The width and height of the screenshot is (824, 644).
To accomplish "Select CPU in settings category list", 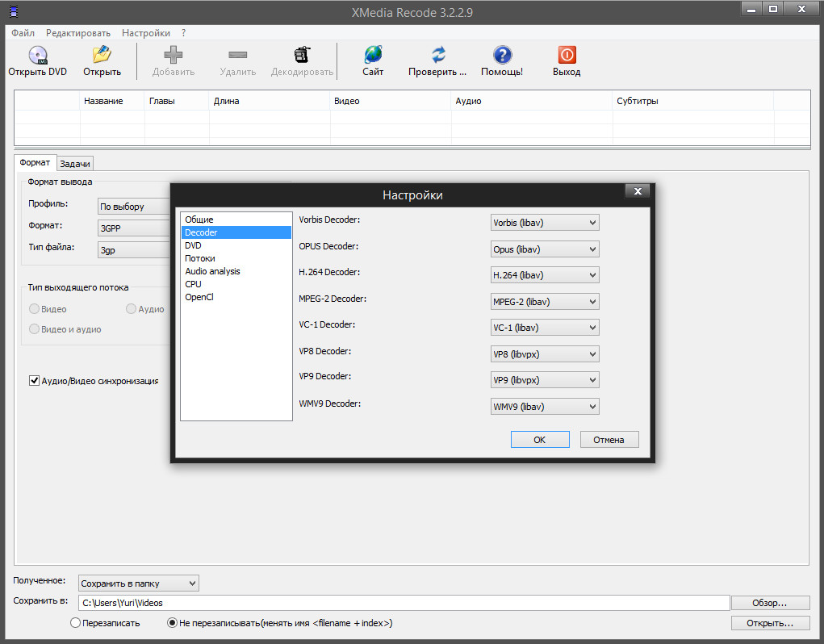I will point(236,284).
